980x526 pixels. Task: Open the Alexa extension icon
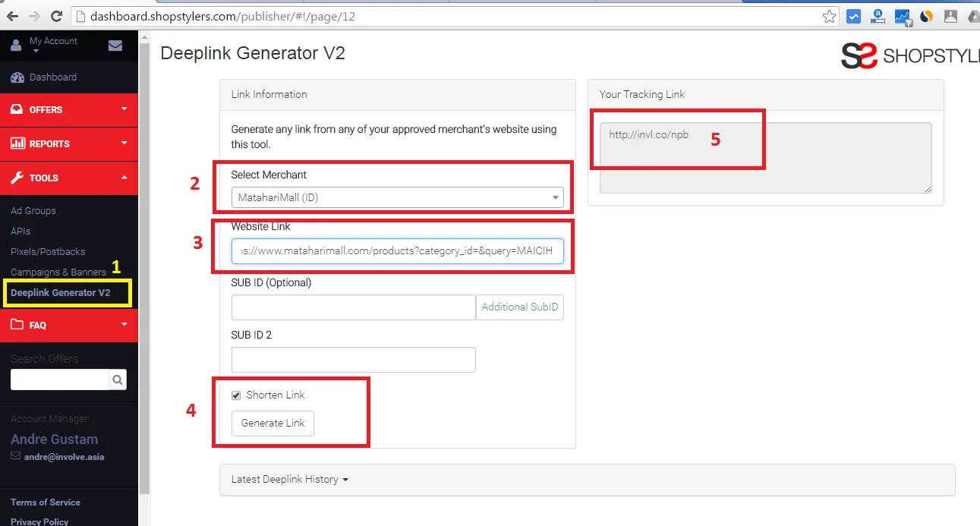tap(878, 16)
